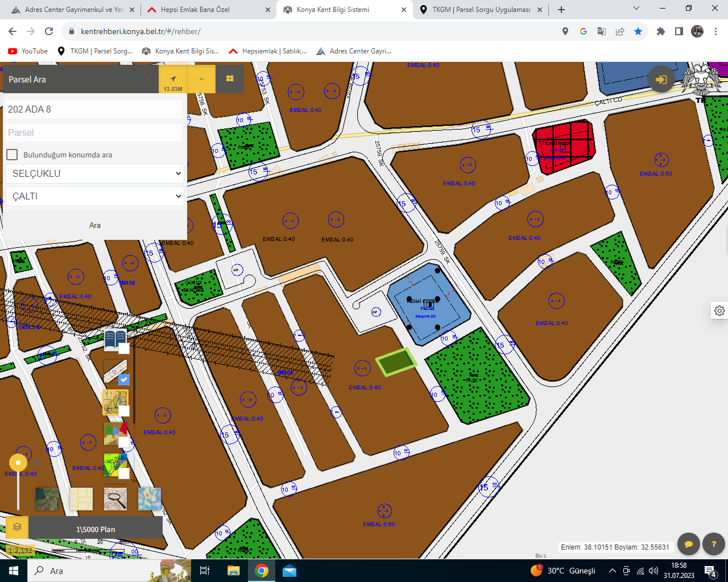Click the yellow layers stack icon
This screenshot has height=582, width=728.
coord(17,527)
